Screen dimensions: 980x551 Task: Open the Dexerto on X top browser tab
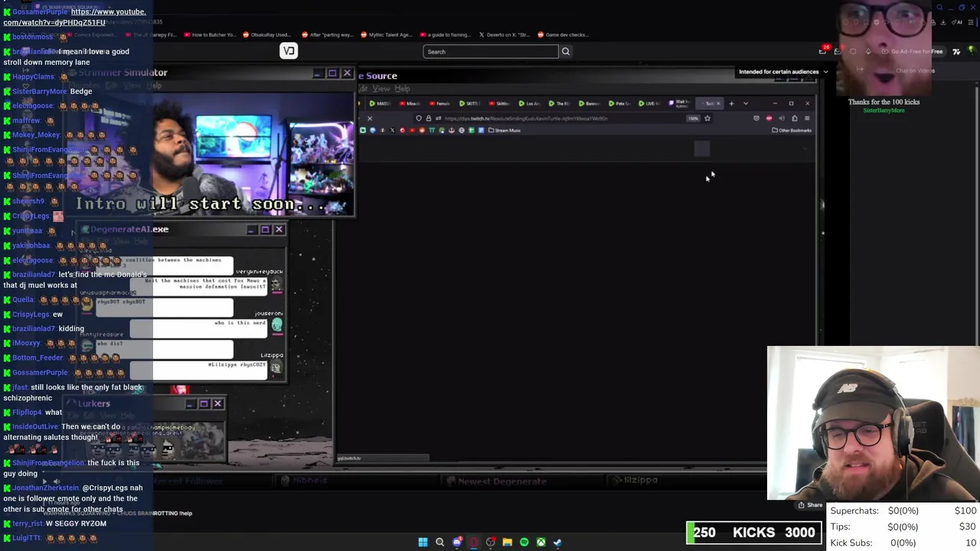tap(505, 34)
